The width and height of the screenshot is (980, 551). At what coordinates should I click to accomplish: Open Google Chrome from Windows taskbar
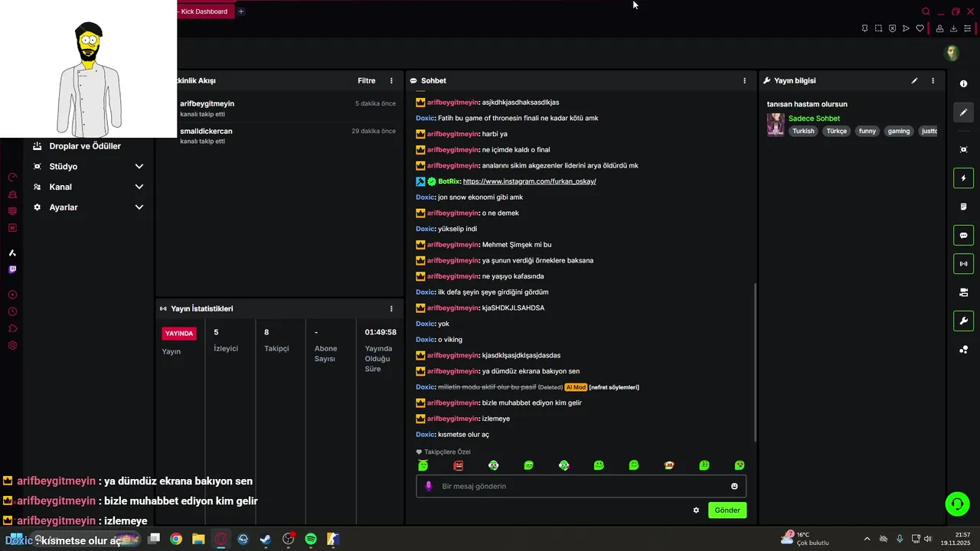click(x=176, y=539)
